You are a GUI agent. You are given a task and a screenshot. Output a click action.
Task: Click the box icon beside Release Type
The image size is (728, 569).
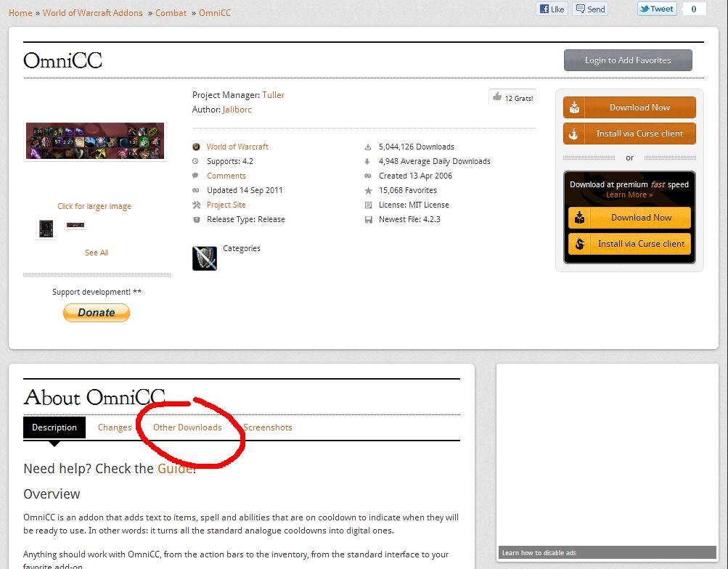(197, 219)
